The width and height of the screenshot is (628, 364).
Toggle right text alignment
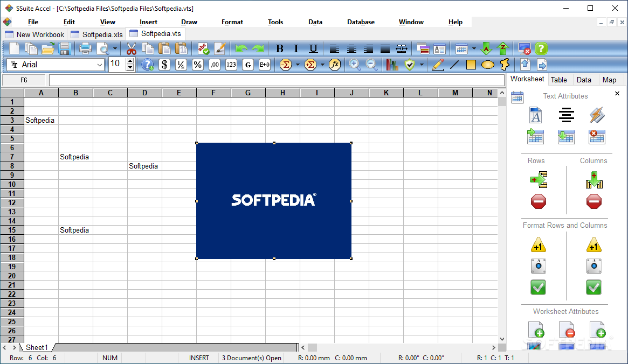click(x=368, y=49)
